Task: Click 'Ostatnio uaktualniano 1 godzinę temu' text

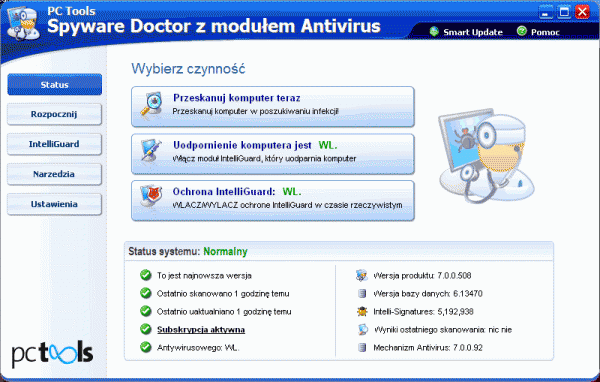Action: (224, 312)
